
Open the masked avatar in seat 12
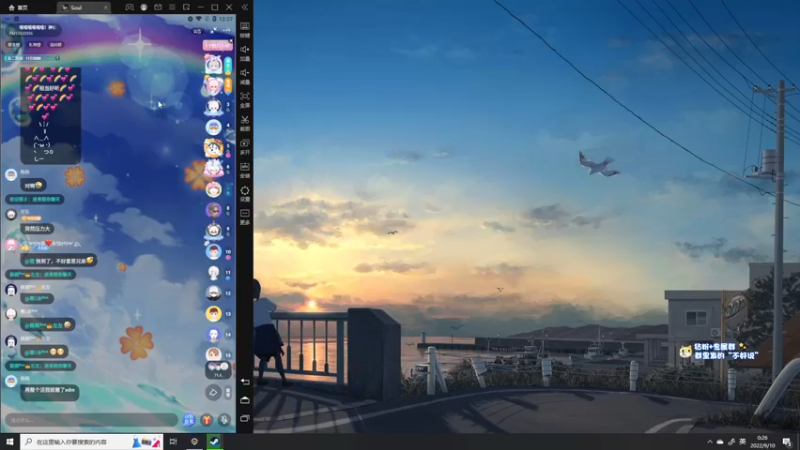pos(213,293)
